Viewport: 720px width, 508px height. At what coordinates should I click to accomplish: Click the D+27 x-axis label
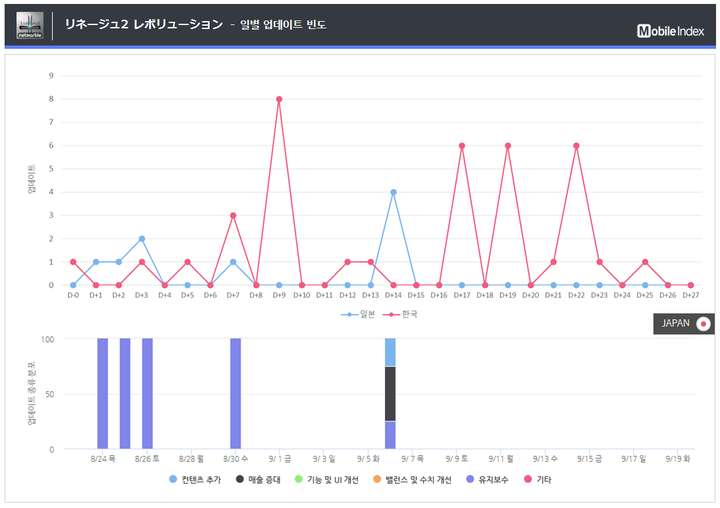click(x=691, y=295)
